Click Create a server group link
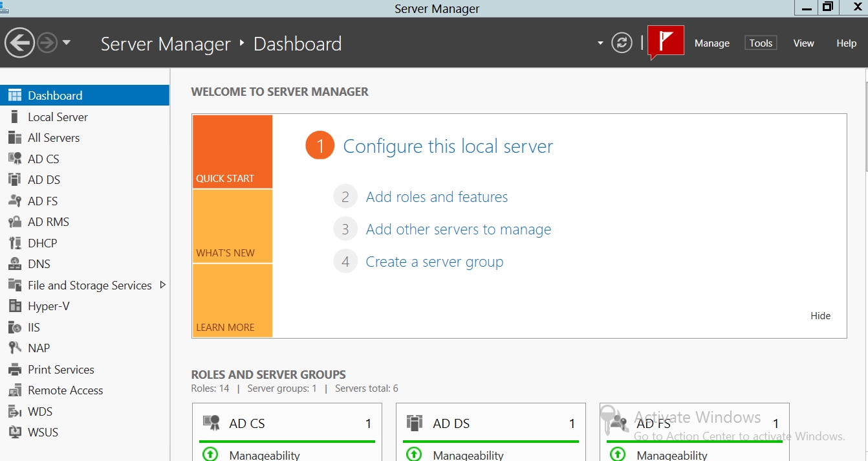The image size is (868, 461). [434, 262]
